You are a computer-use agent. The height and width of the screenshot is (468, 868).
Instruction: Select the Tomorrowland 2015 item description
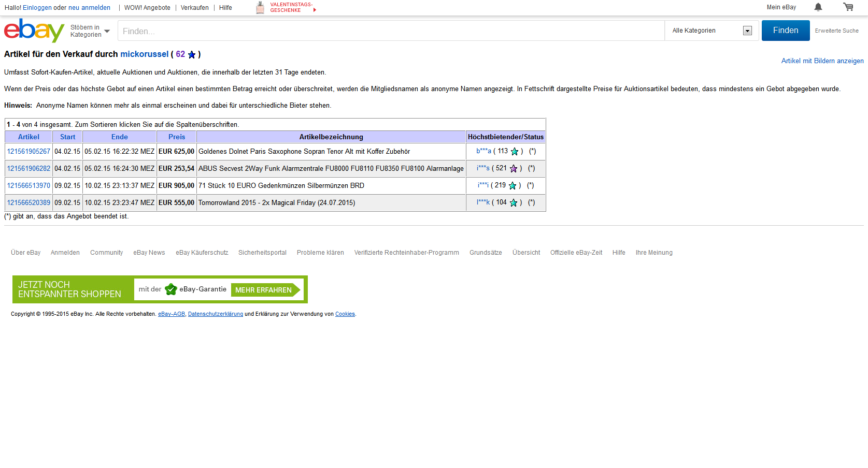click(x=277, y=203)
